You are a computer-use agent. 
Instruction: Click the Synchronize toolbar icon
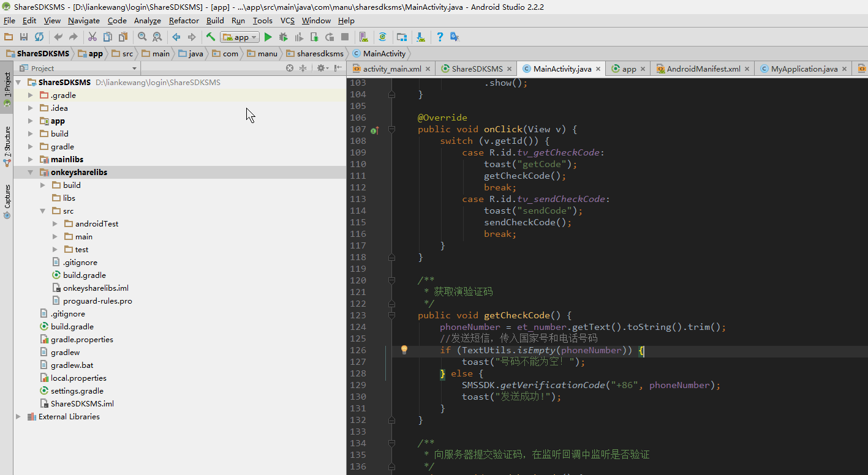click(x=39, y=37)
